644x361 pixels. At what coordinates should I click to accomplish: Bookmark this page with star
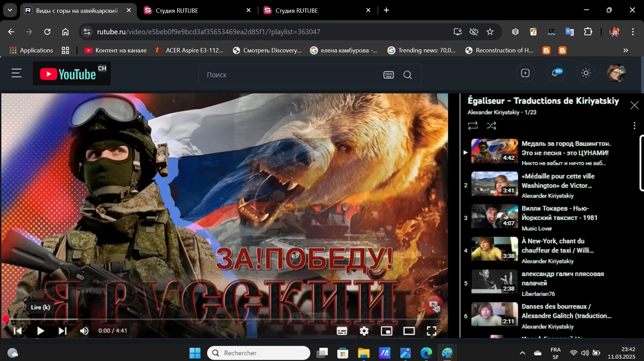[x=490, y=32]
